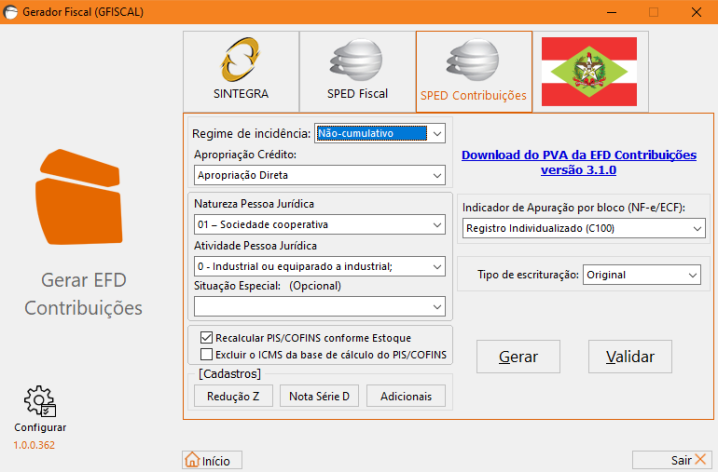Click the Adicionais button

click(x=406, y=396)
